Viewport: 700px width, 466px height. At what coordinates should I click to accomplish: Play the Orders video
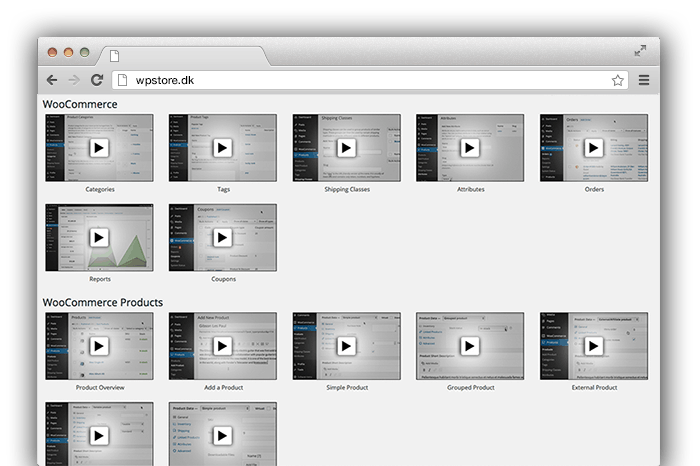click(x=593, y=148)
